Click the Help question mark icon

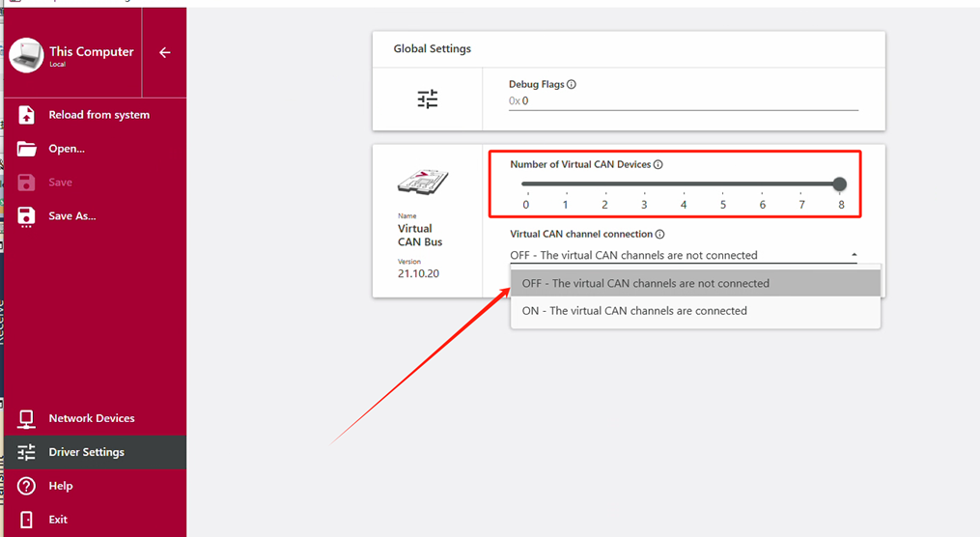click(27, 486)
